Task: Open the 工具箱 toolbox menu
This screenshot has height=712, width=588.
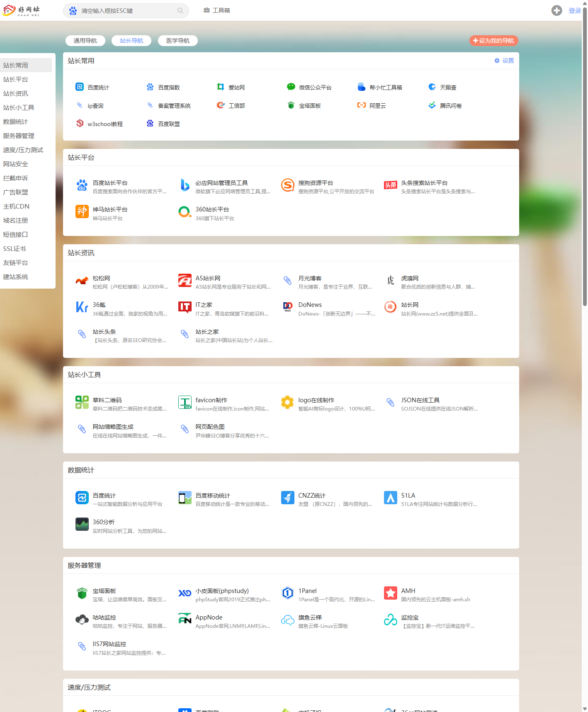Action: coord(217,10)
